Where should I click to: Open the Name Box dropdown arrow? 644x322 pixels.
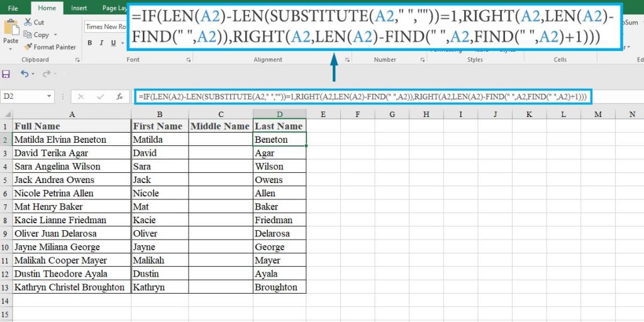(49, 96)
